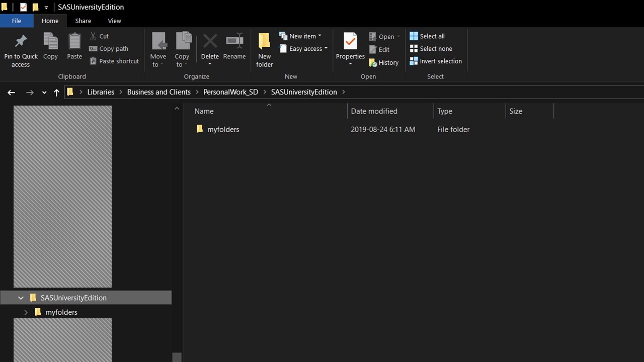This screenshot has width=644, height=362.
Task: Open the File tab
Action: [17, 21]
